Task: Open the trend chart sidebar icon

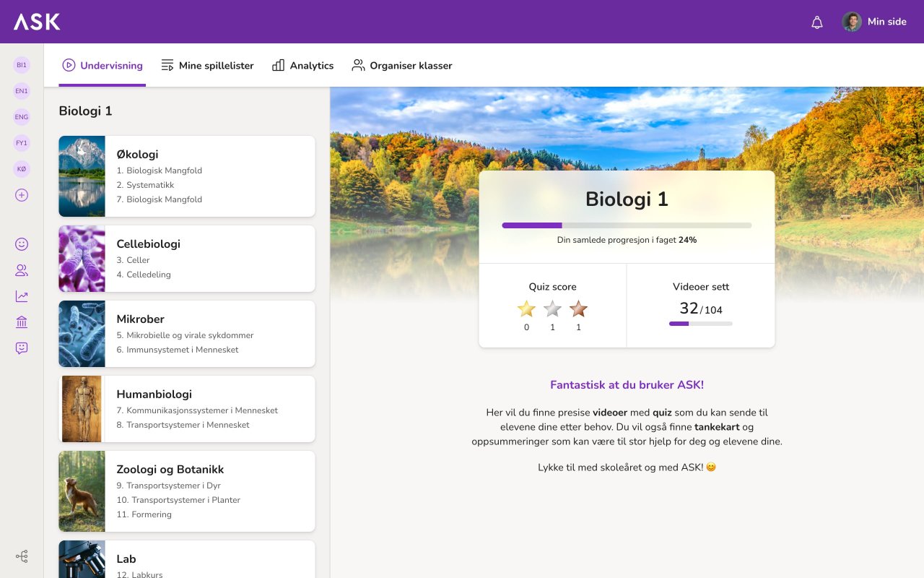Action: coord(22,296)
